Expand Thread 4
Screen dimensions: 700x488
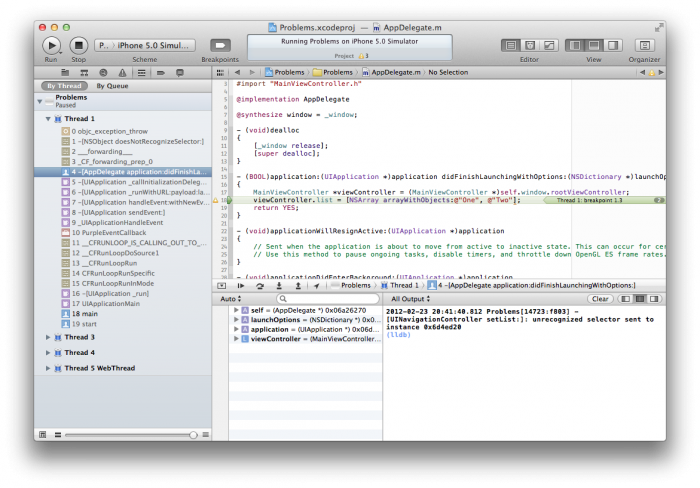click(48, 353)
